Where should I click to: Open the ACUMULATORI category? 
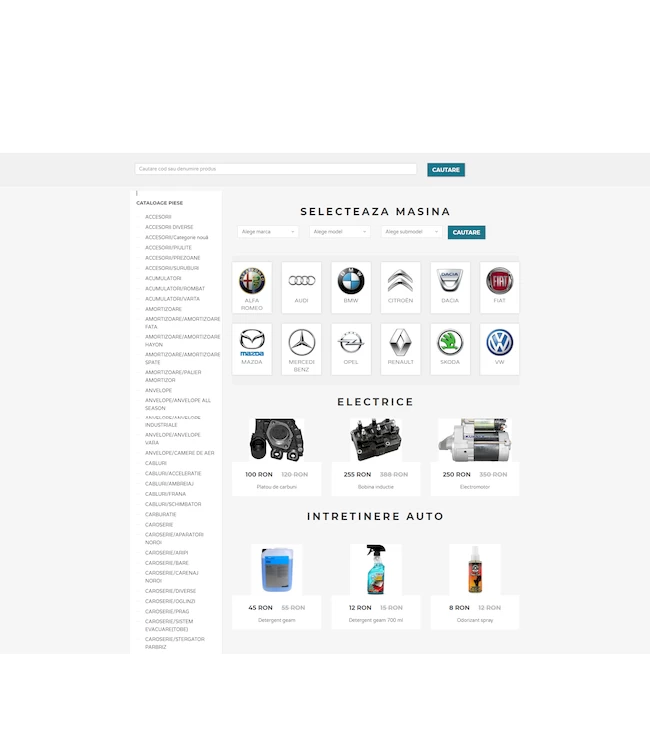click(x=163, y=278)
